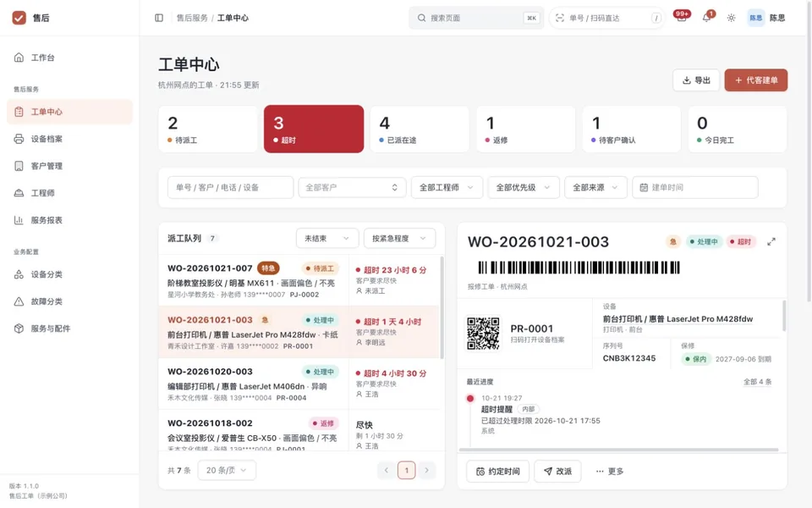
Task: Click the red timeline marker dot
Action: click(470, 398)
